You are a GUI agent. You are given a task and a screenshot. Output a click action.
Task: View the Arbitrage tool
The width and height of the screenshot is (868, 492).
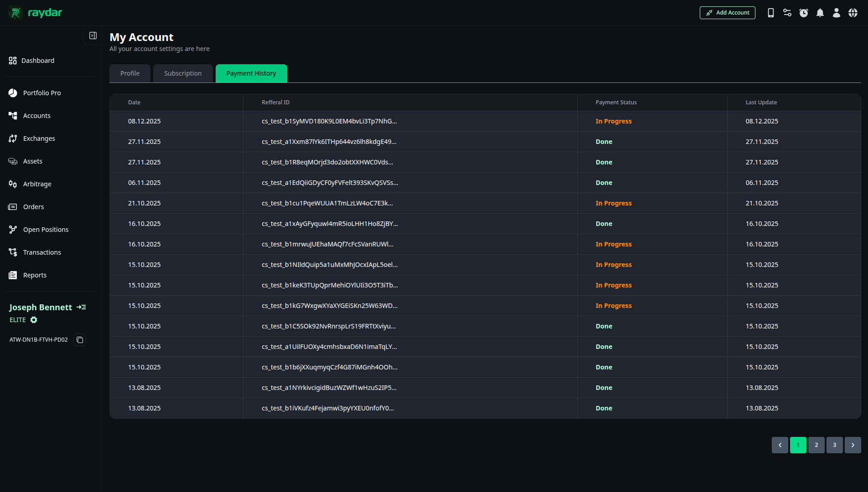37,184
